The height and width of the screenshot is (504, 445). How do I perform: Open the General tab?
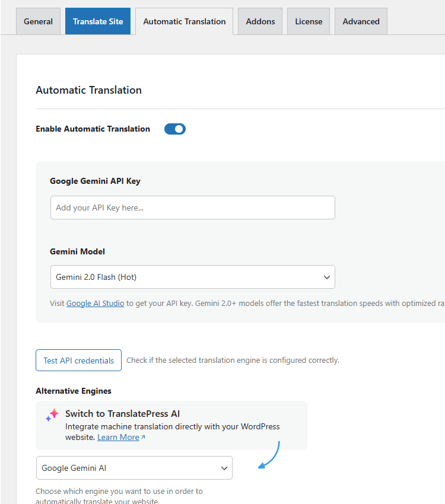38,21
